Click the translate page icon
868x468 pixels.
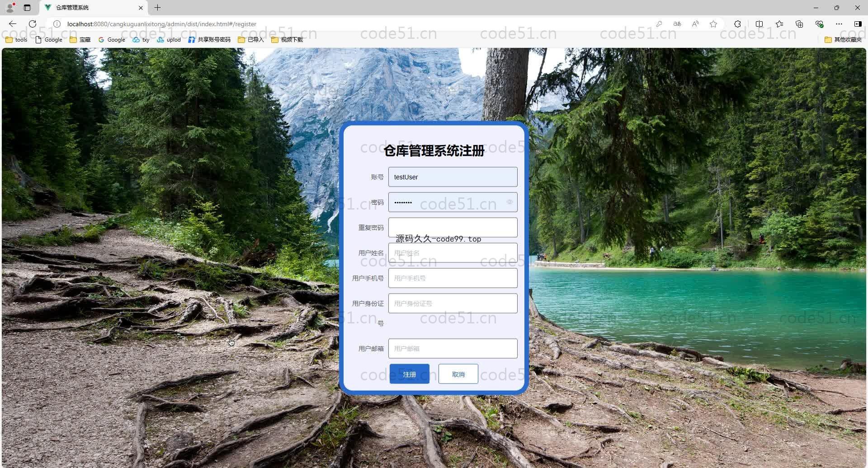pyautogui.click(x=677, y=24)
